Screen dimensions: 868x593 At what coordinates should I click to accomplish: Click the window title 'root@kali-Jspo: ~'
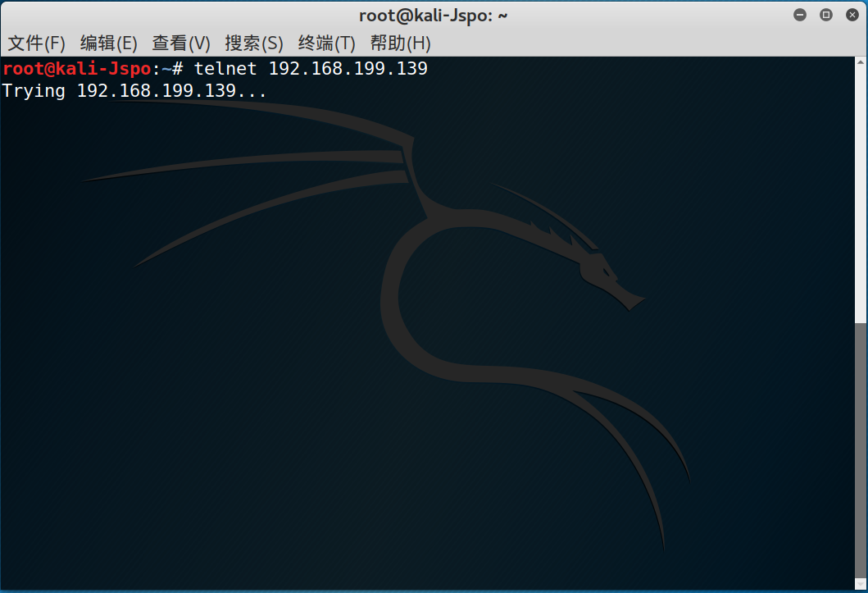(434, 16)
